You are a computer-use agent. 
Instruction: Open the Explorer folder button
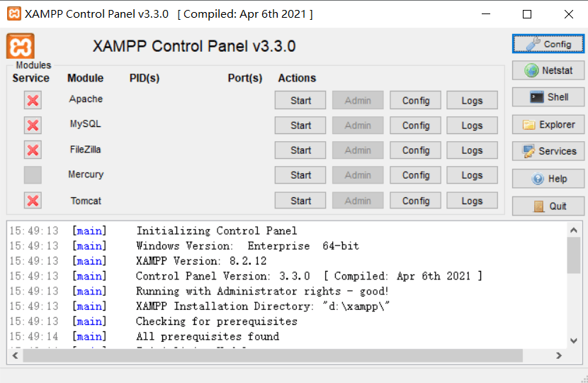pos(548,125)
